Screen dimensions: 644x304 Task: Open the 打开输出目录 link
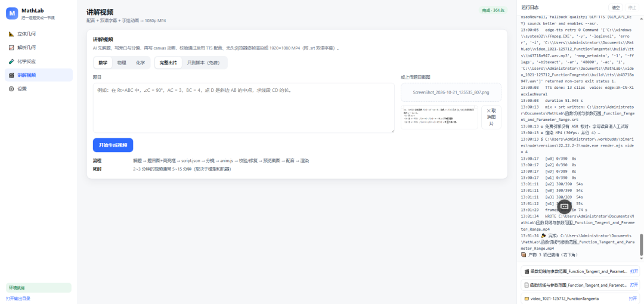tap(18, 298)
